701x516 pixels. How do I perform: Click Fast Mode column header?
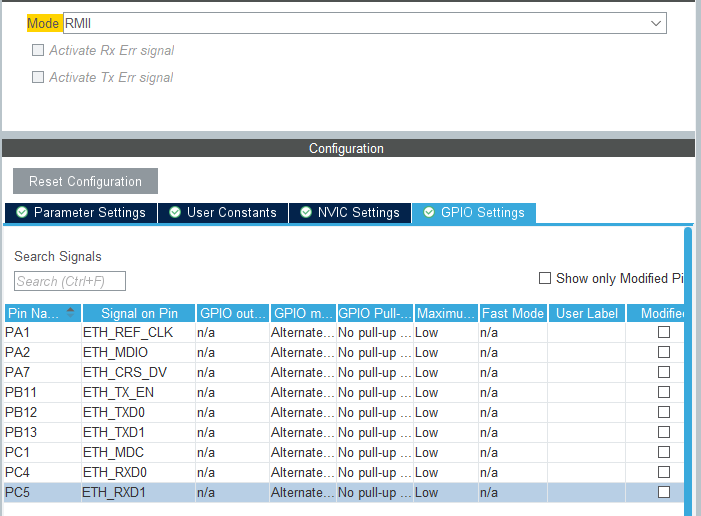coord(513,313)
